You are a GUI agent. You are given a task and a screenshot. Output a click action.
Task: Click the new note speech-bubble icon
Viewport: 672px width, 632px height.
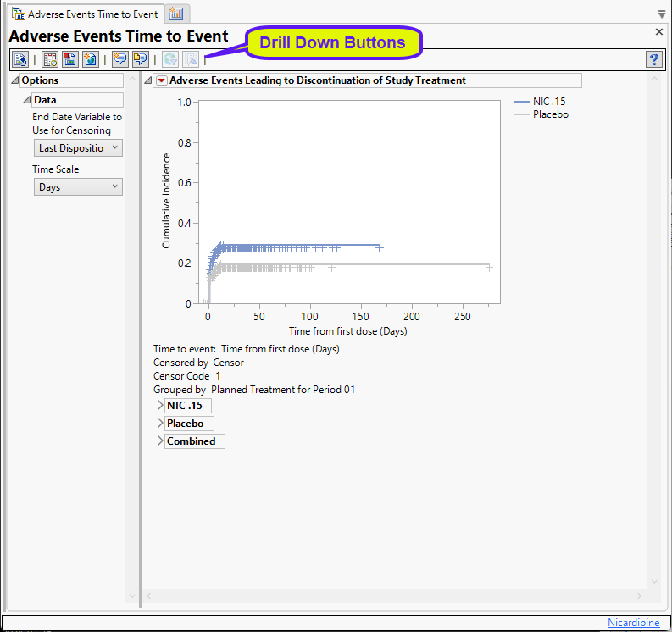pos(120,59)
